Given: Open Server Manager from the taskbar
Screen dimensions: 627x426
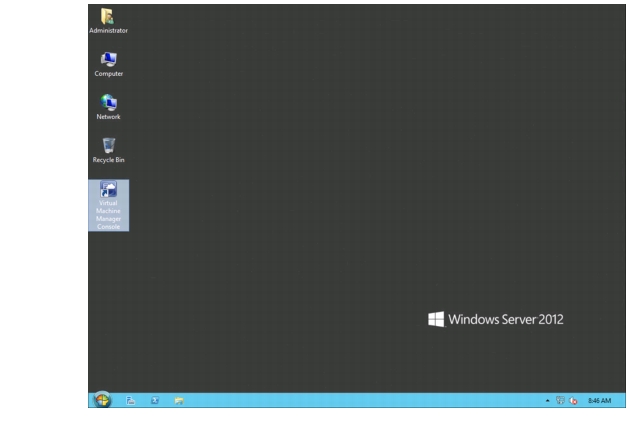Looking at the screenshot, I should coord(130,400).
